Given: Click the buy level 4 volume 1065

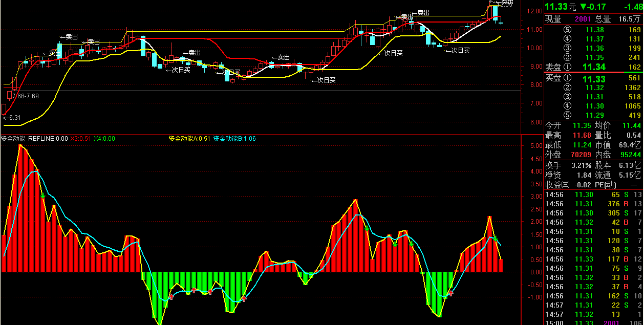Looking at the screenshot, I should [632, 106].
